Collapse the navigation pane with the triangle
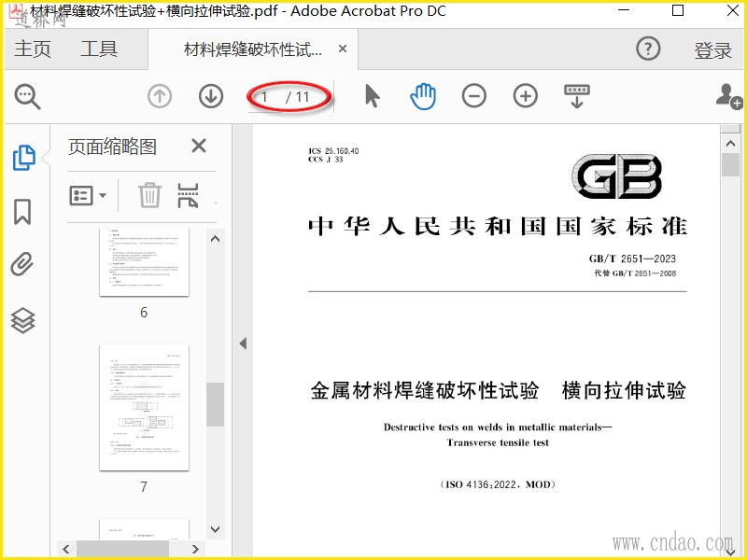This screenshot has width=747, height=560. (x=243, y=343)
